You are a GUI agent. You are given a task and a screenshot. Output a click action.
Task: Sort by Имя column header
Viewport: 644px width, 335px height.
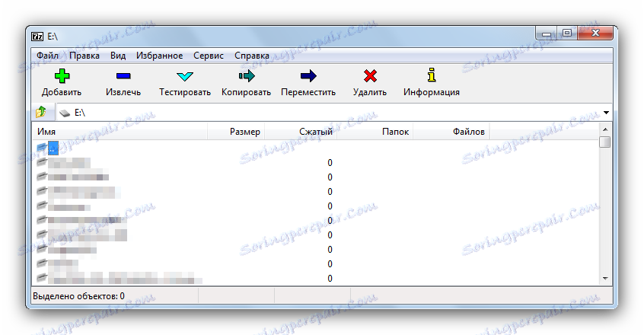click(120, 132)
